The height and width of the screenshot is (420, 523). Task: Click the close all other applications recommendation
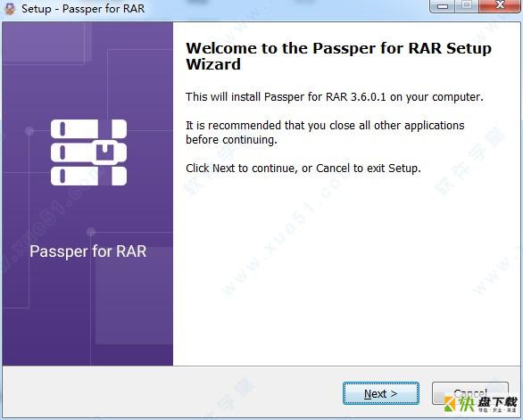325,132
